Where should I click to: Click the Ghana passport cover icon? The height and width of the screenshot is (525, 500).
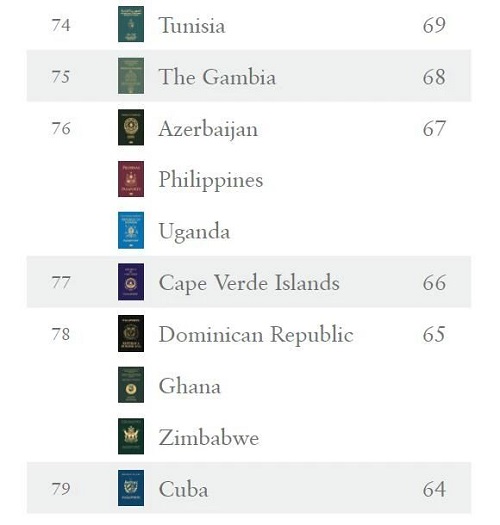click(x=131, y=385)
